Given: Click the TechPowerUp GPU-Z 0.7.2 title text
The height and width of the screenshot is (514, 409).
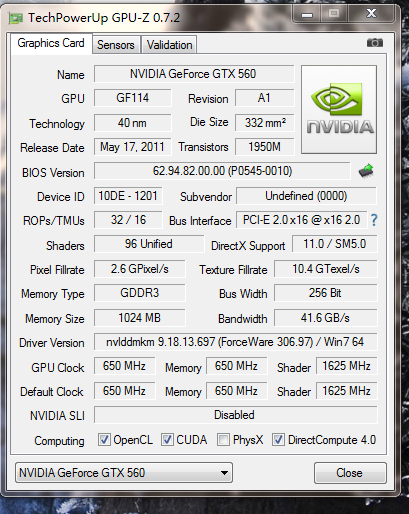Looking at the screenshot, I should point(104,17).
